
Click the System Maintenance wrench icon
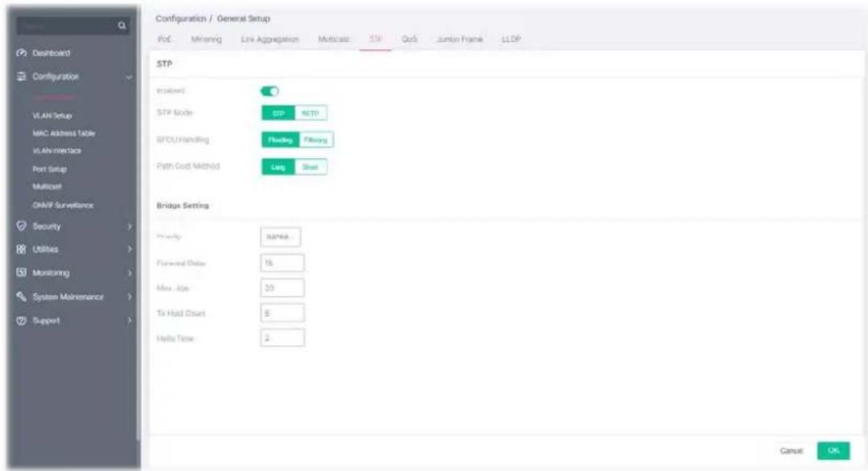pos(22,297)
